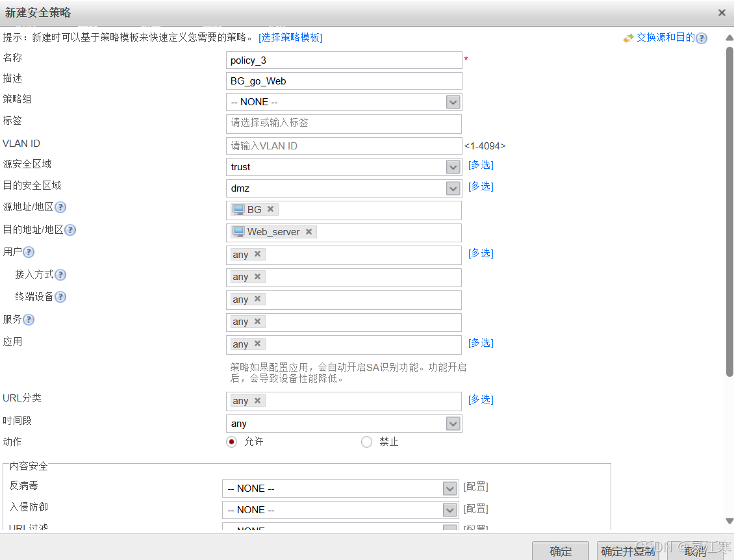Open help icon beside 终端设备
734x560 pixels.
[60, 297]
